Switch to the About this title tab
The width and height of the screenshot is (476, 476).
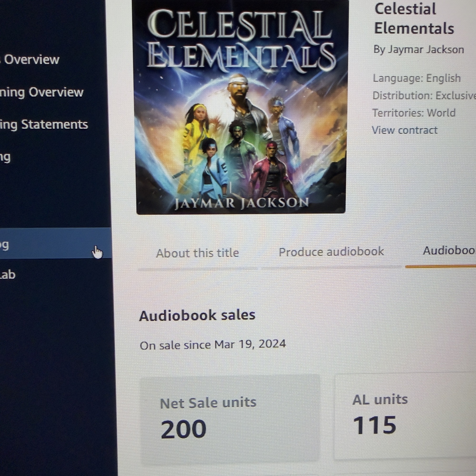point(197,253)
